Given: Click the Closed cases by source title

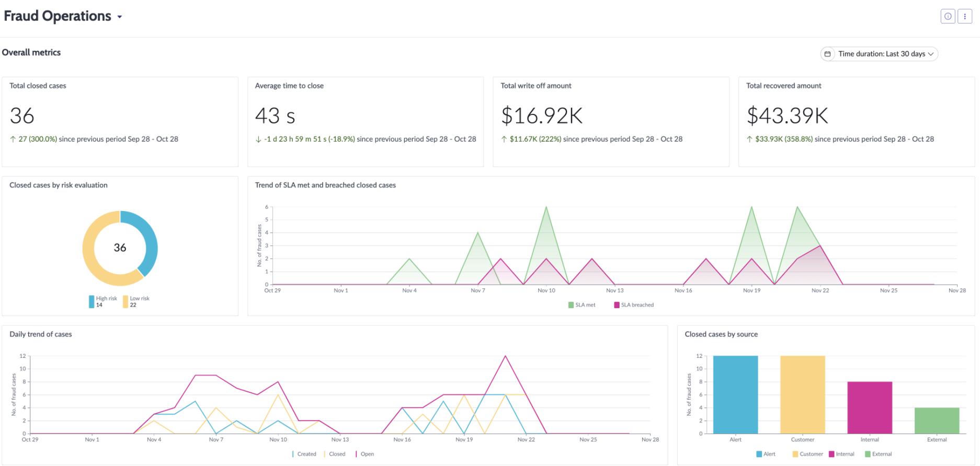Looking at the screenshot, I should 721,334.
